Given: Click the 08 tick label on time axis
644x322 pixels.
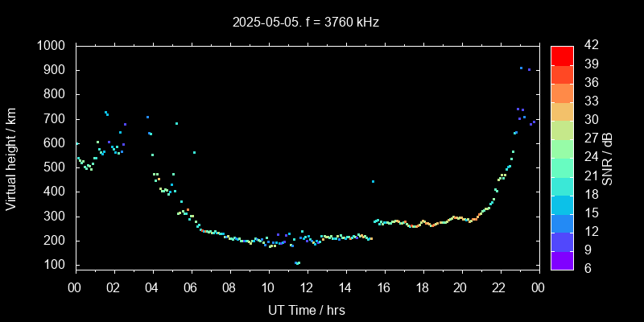Looking at the screenshot, I should [x=229, y=287].
